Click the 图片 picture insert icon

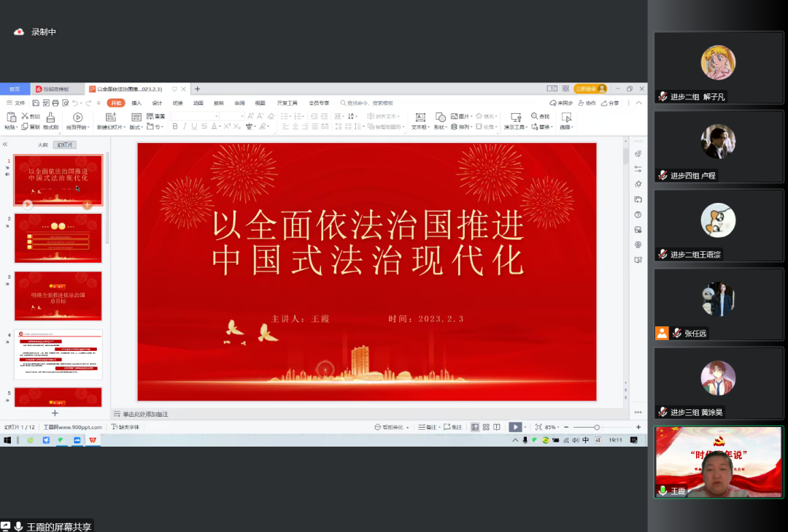pyautogui.click(x=455, y=117)
